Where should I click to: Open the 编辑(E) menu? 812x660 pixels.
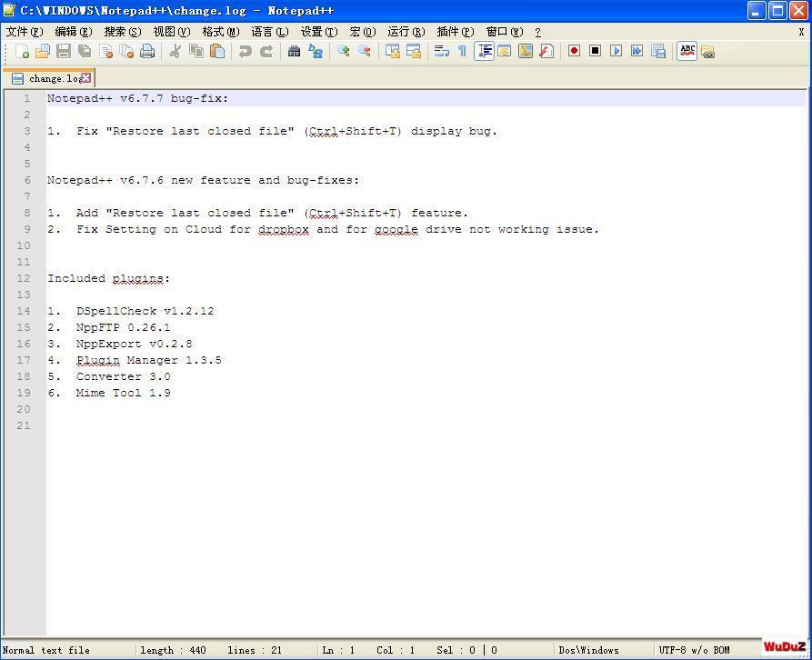pyautogui.click(x=74, y=32)
